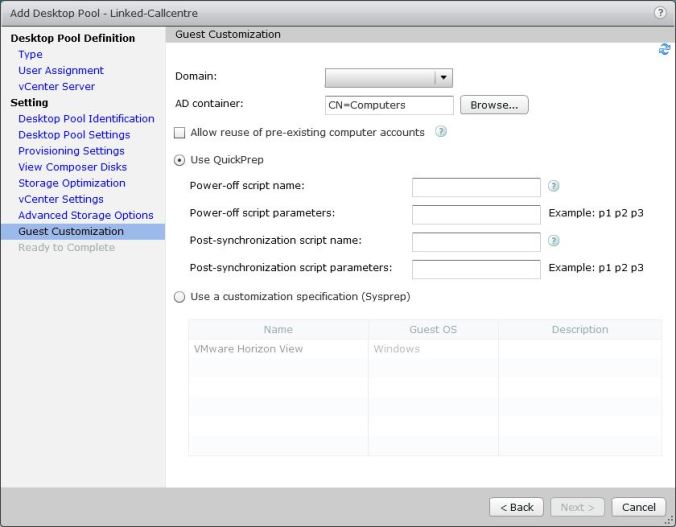Select Use a customization specification (Sysprep)

tap(180, 297)
